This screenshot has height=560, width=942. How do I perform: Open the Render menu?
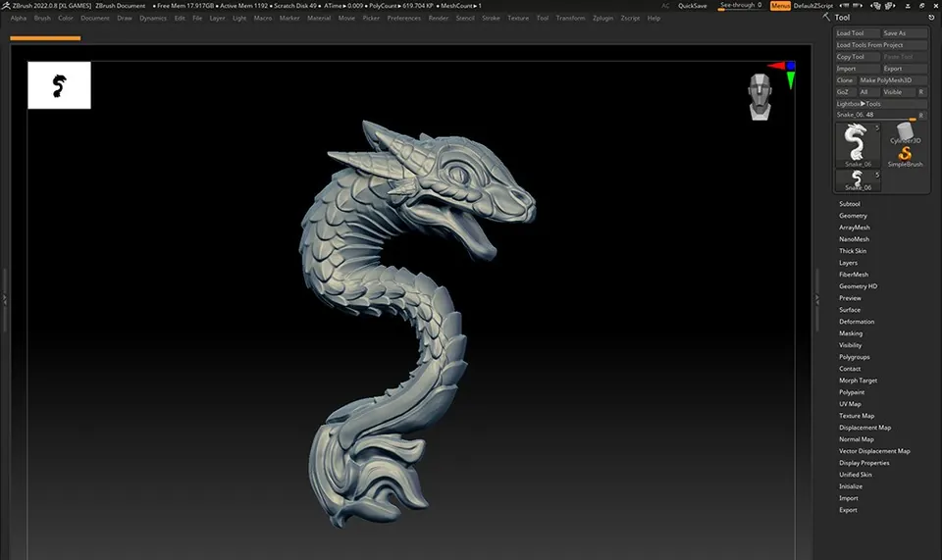pos(438,18)
